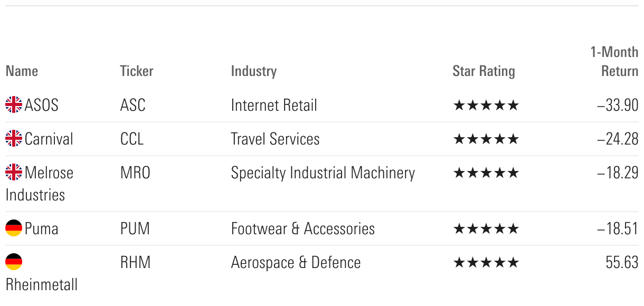Click the PUM ticker symbol
644x306 pixels.
(135, 228)
